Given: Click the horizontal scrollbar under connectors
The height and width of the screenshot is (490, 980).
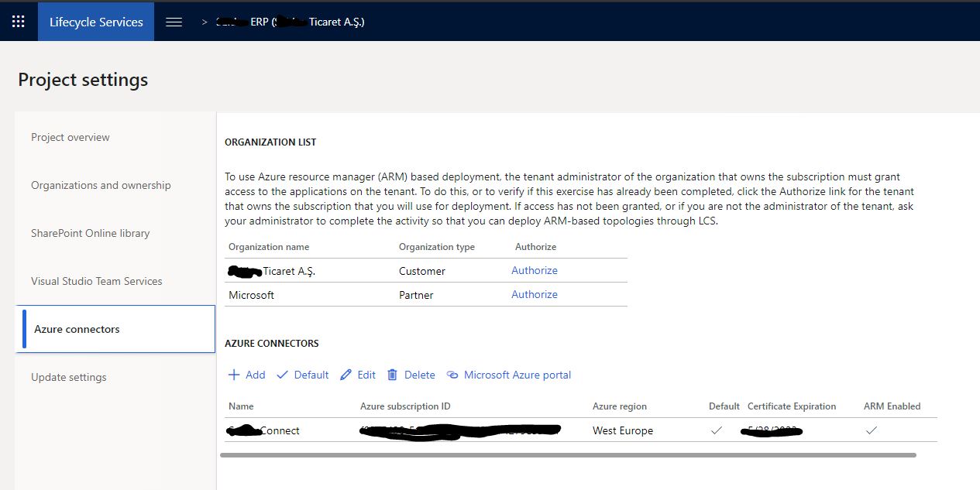Looking at the screenshot, I should (568, 455).
